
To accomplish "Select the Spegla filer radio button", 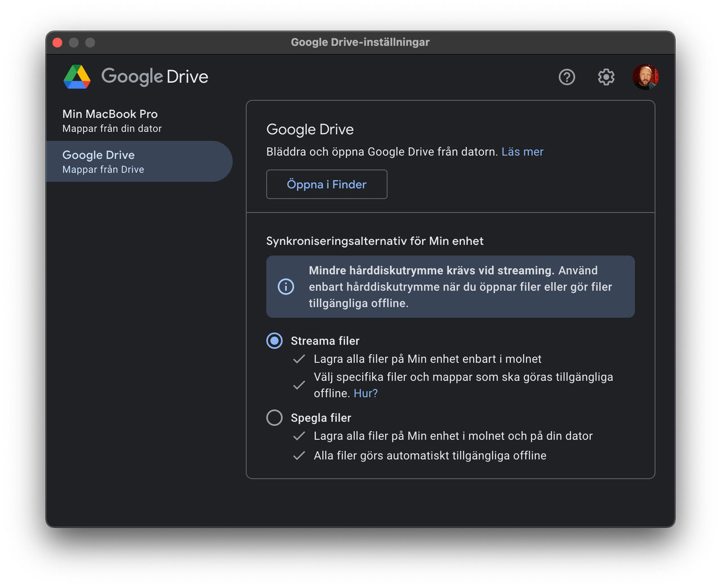I will pos(274,418).
